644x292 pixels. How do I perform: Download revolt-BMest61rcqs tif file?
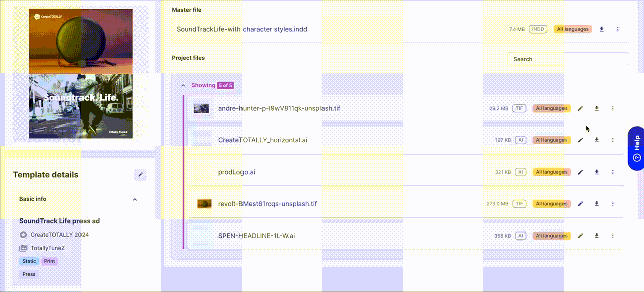pos(597,204)
